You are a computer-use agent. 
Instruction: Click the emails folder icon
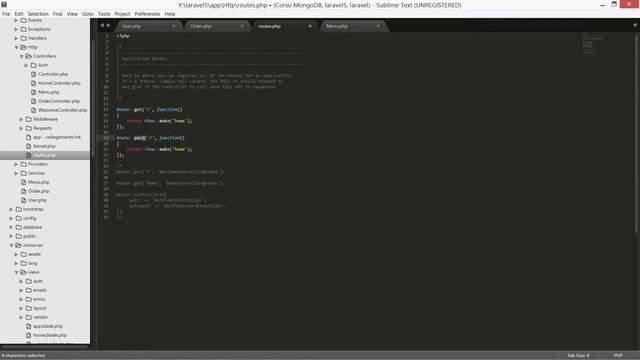point(29,290)
